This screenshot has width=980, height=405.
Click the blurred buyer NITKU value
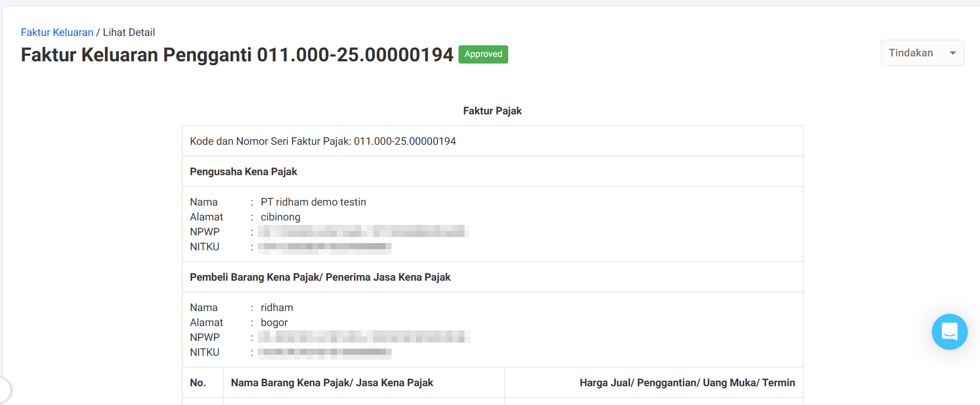(325, 353)
